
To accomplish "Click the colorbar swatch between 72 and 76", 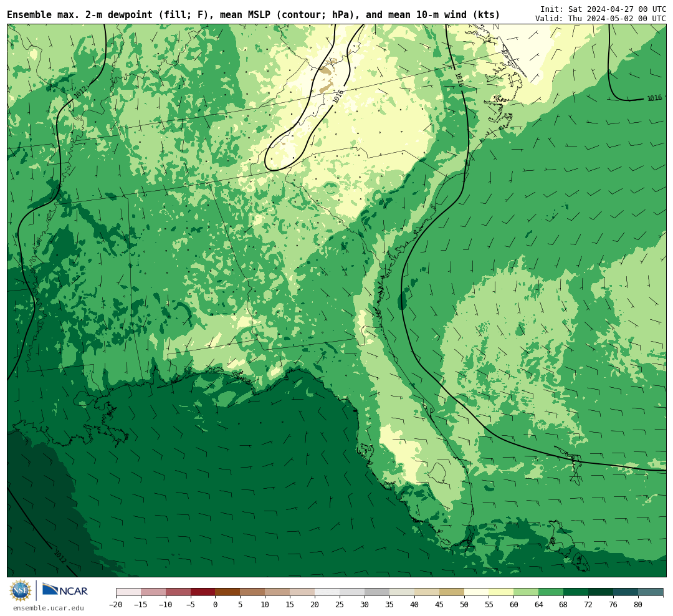I will pyautogui.click(x=601, y=592).
